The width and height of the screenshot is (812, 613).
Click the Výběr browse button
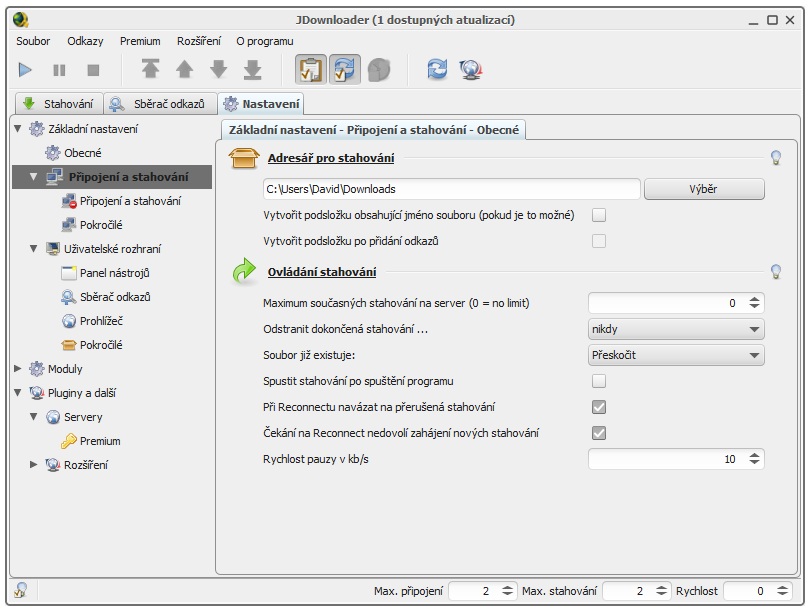pos(704,189)
